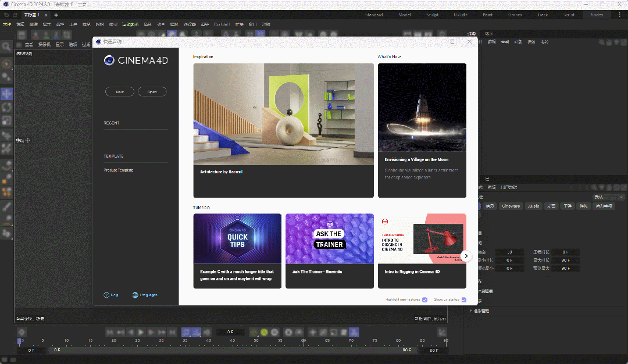Open the 摄像机 viewport menu

(x=44, y=44)
